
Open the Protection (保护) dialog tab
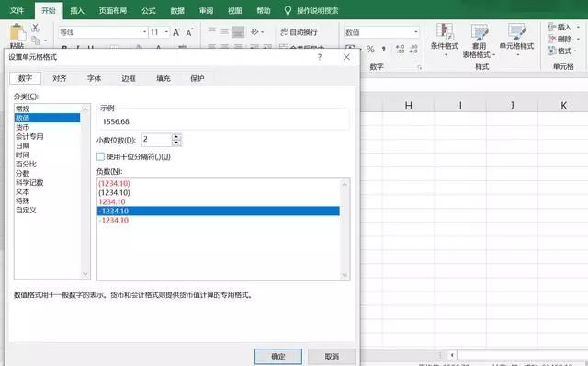198,78
